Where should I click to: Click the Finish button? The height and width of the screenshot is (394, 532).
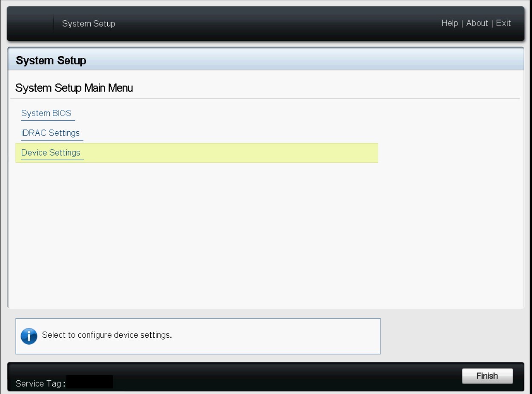[487, 376]
